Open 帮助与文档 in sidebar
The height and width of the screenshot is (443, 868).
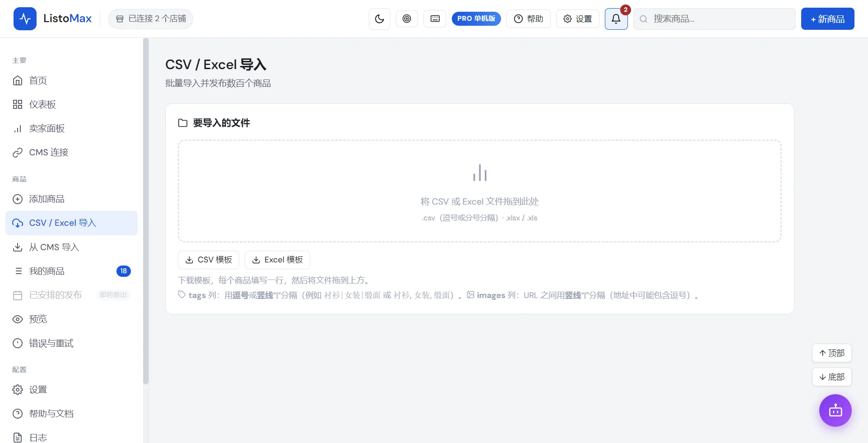[71, 414]
